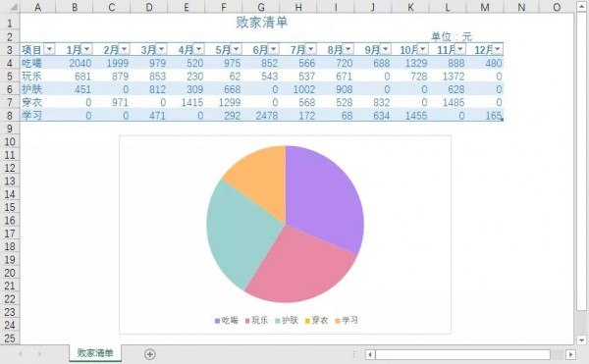Screen dimensions: 589x364
Task: Select column N header
Action: 521,7
